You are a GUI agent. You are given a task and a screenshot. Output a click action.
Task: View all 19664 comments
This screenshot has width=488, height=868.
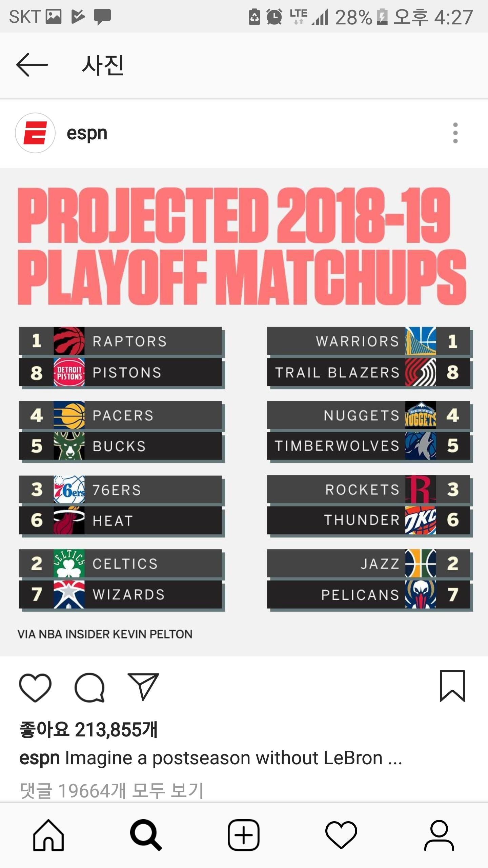coord(112,791)
